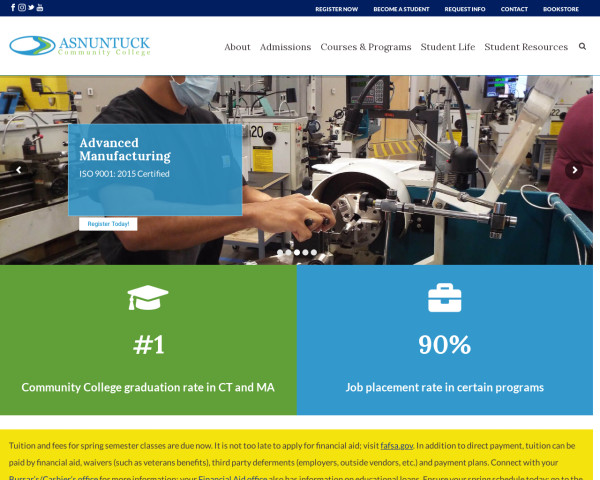Click the graduation cap icon
This screenshot has width=600, height=480.
[x=148, y=297]
